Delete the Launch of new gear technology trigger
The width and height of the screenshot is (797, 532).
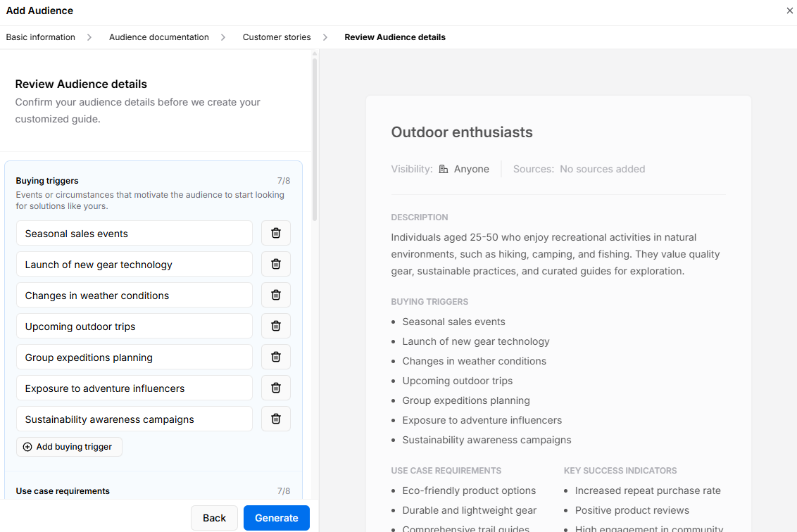pyautogui.click(x=276, y=264)
